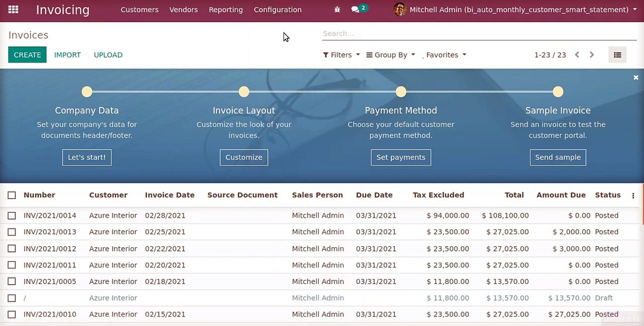
Task: Sort by the Tax Excluded column header
Action: tap(438, 195)
